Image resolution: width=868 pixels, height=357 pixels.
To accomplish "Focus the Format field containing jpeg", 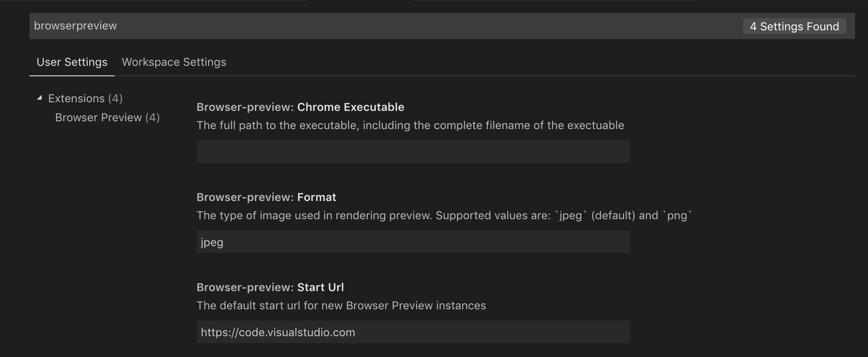I will [413, 242].
